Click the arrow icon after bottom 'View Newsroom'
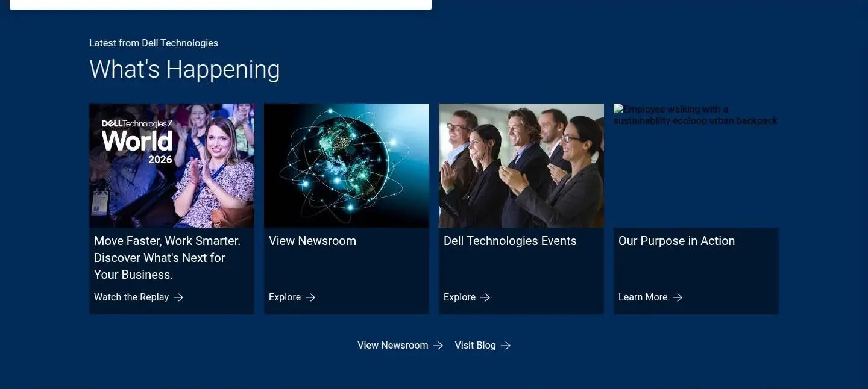The height and width of the screenshot is (389, 868). pyautogui.click(x=438, y=346)
